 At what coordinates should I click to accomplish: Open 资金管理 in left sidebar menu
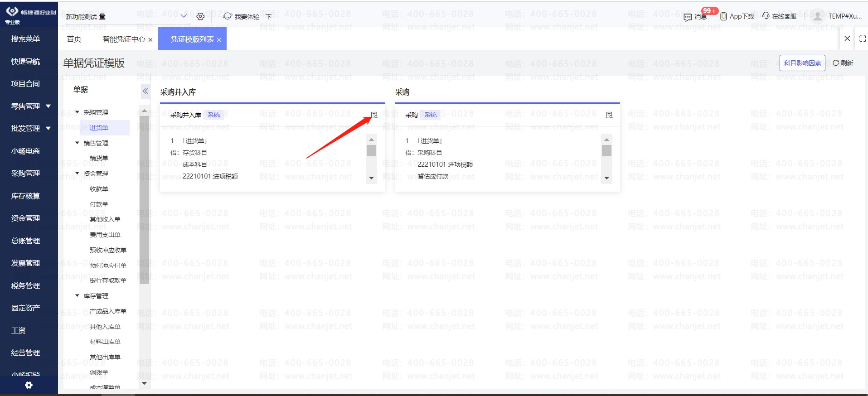[x=25, y=218]
